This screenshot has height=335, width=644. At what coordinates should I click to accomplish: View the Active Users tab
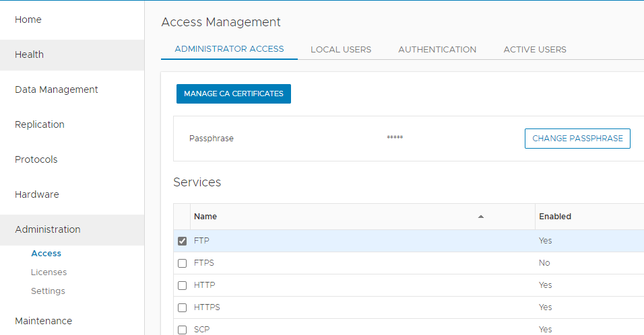click(535, 49)
